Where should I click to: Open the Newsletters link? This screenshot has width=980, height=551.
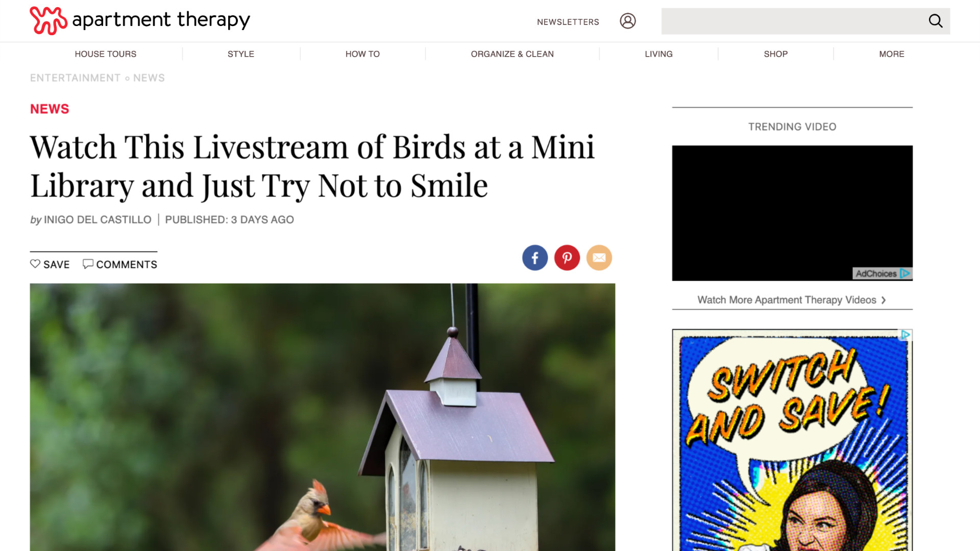[568, 22]
